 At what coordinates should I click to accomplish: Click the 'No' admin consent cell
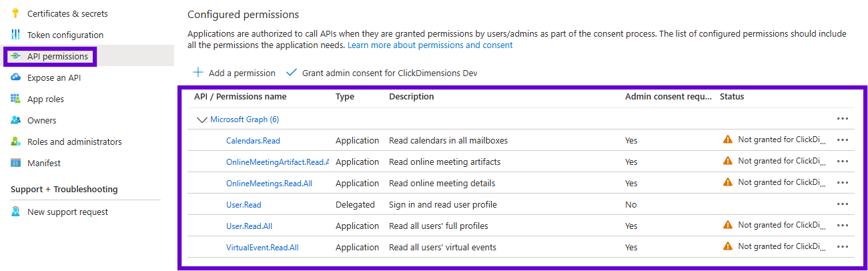click(631, 205)
